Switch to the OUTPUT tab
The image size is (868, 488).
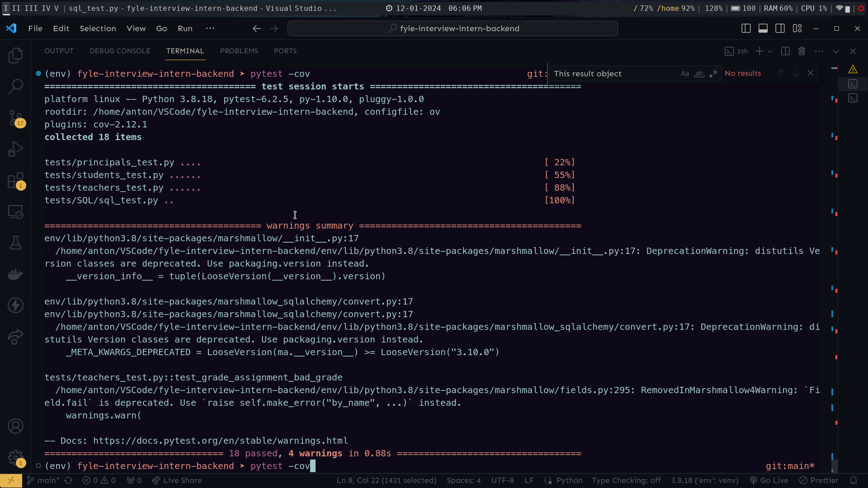59,51
